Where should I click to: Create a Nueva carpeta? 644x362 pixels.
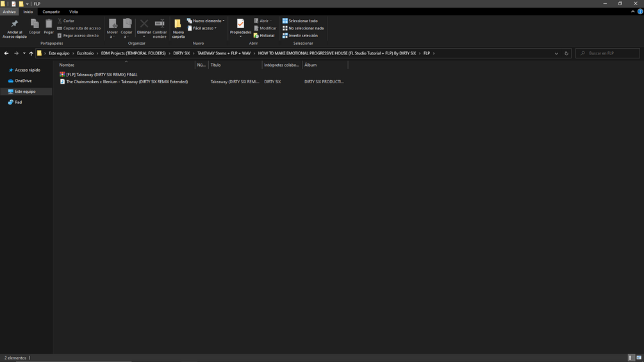coord(178,29)
